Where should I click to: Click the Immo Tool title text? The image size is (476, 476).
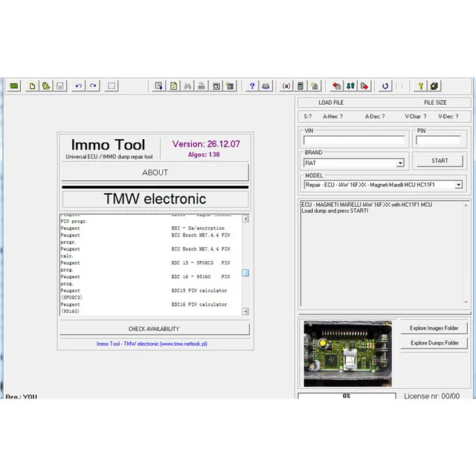108,145
